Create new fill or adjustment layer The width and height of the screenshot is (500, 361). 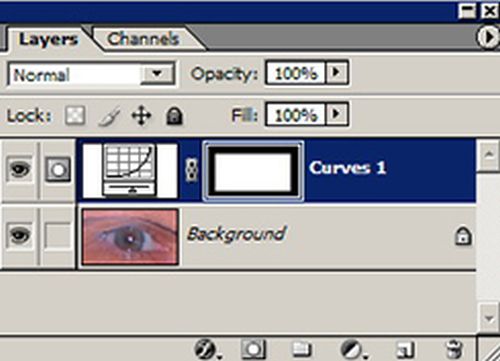pyautogui.click(x=352, y=350)
